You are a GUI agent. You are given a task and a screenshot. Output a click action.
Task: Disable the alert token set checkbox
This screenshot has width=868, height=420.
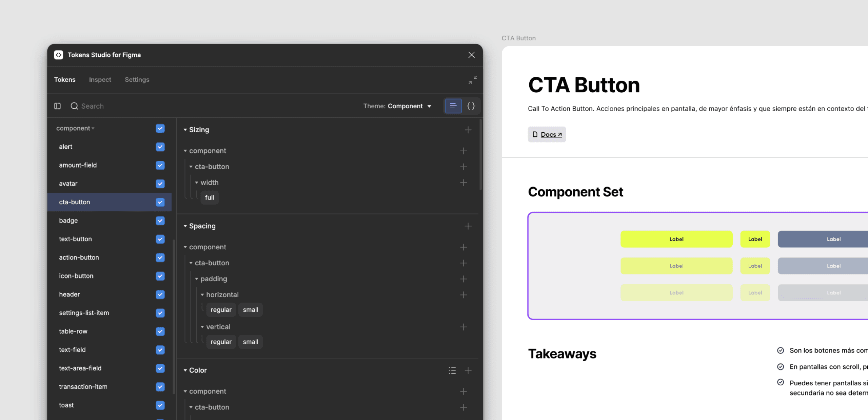coord(160,147)
